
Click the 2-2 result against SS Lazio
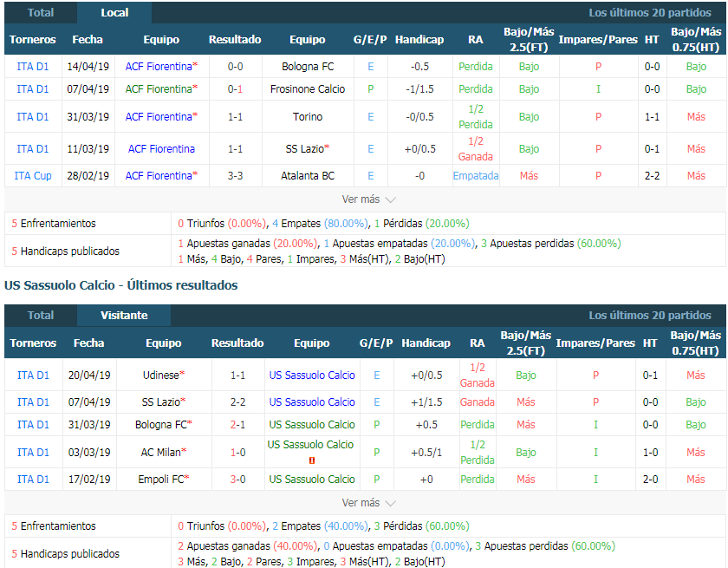click(237, 402)
